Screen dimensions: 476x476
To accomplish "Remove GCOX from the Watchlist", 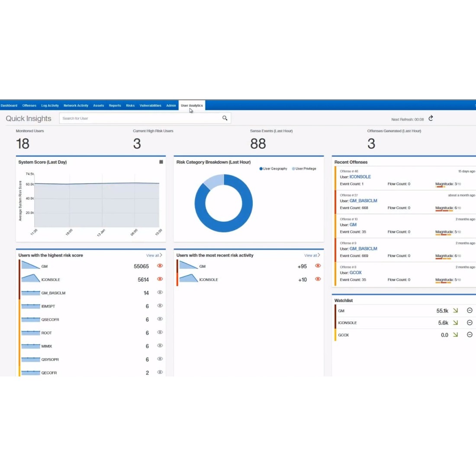I will click(470, 335).
